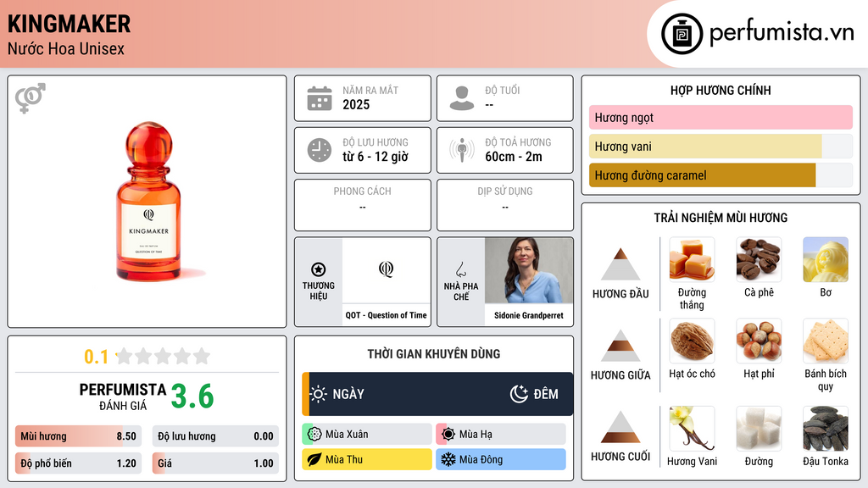Click the longevity value từ 6 - 12 giờ

pyautogui.click(x=376, y=157)
